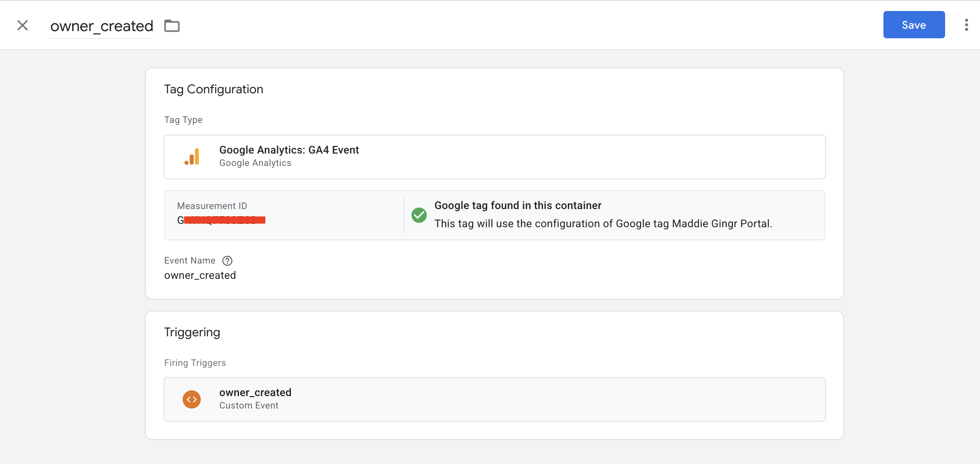
Task: Click the Triggering section heading
Action: (192, 332)
